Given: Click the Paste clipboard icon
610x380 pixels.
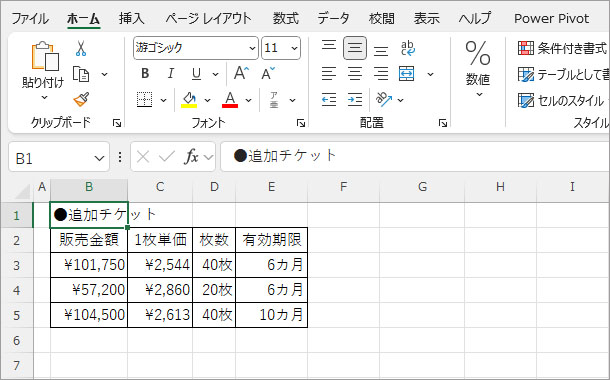Looking at the screenshot, I should pos(45,56).
